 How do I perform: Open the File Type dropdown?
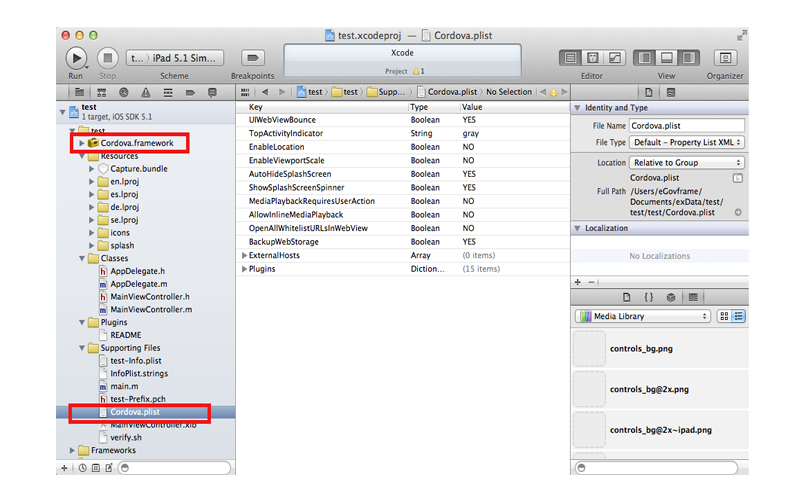coord(687,143)
